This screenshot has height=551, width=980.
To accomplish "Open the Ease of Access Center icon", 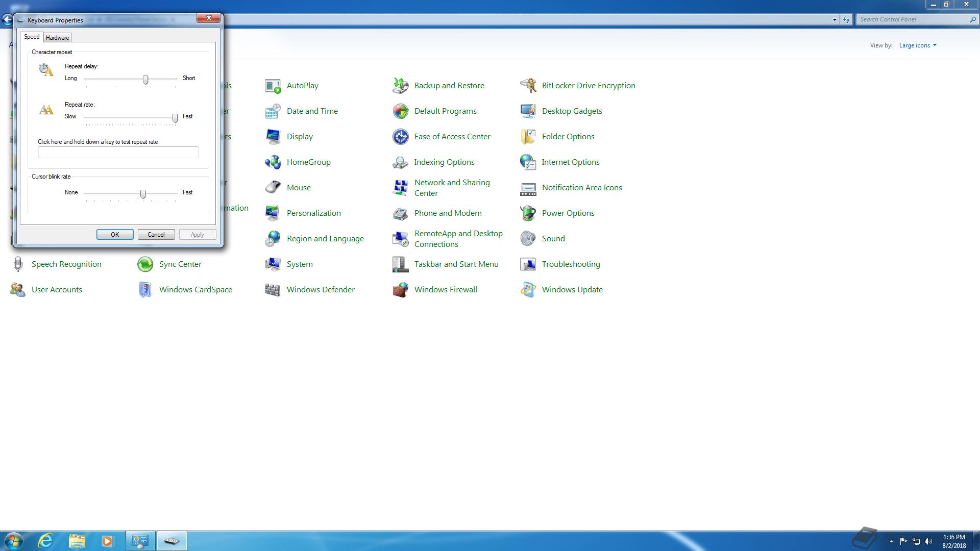I will (x=400, y=137).
